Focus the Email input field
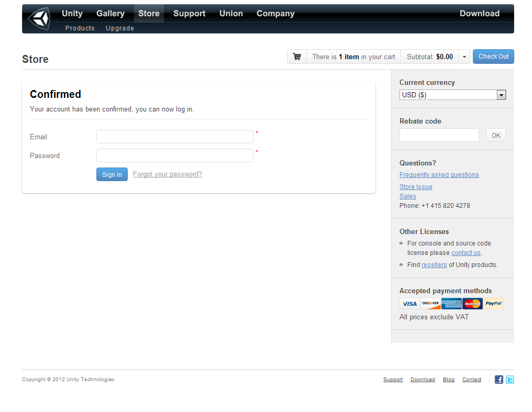The image size is (532, 412). tap(175, 137)
